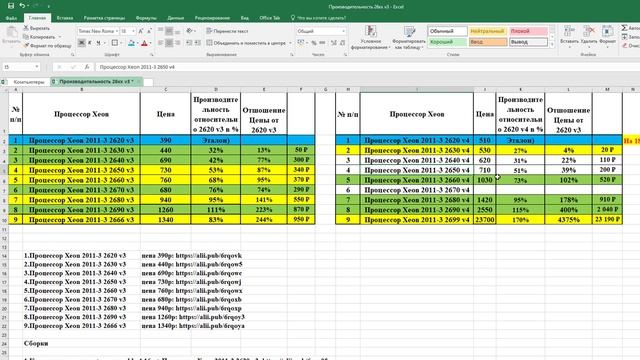Viewport: 640px width, 360px height.
Task: Open font color dropdown arrow
Action: coord(150,43)
